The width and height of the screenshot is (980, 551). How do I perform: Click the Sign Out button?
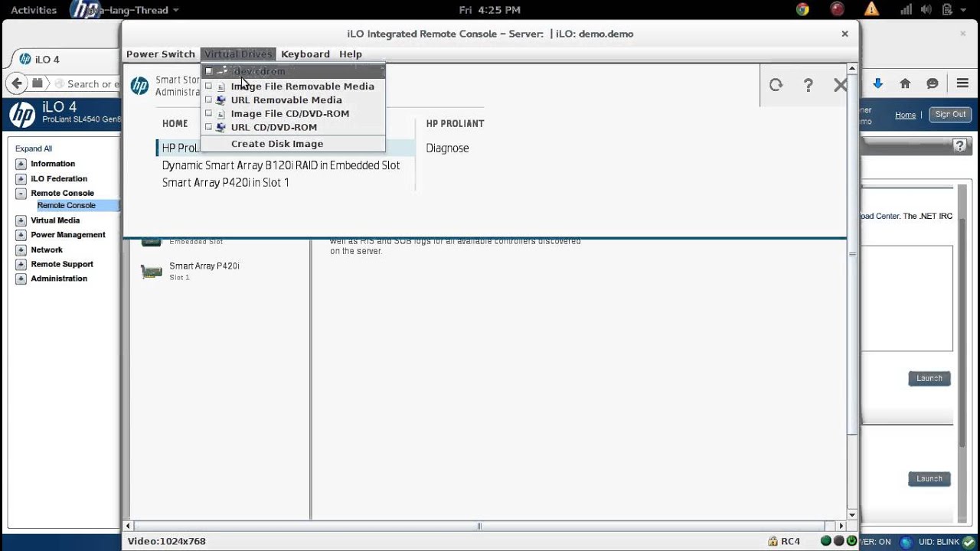pyautogui.click(x=950, y=114)
